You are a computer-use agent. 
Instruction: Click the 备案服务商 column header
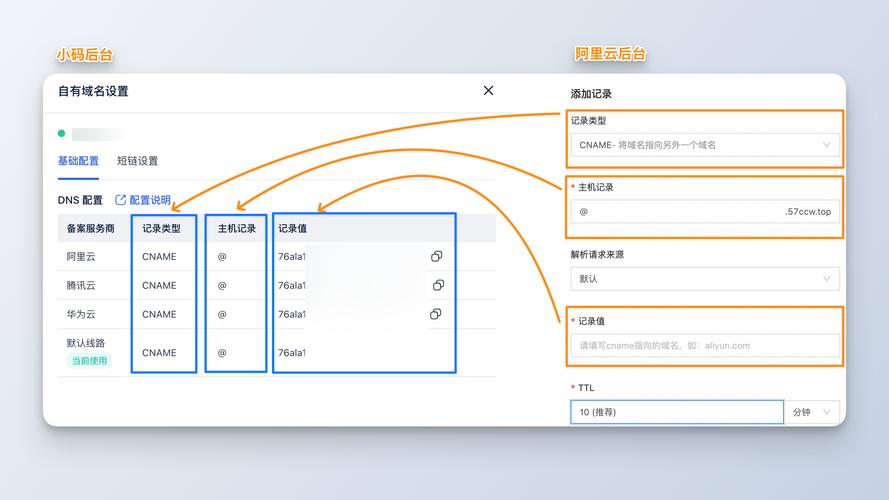91,228
